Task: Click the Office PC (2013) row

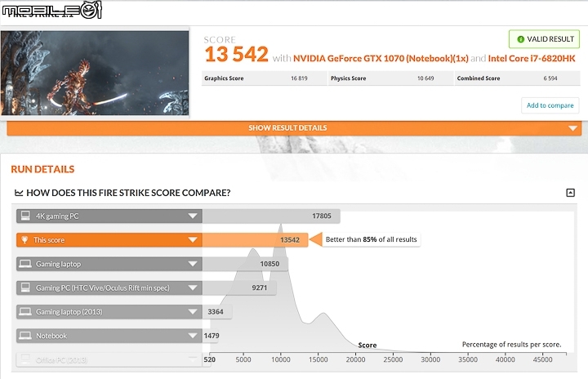Action: pyautogui.click(x=114, y=360)
